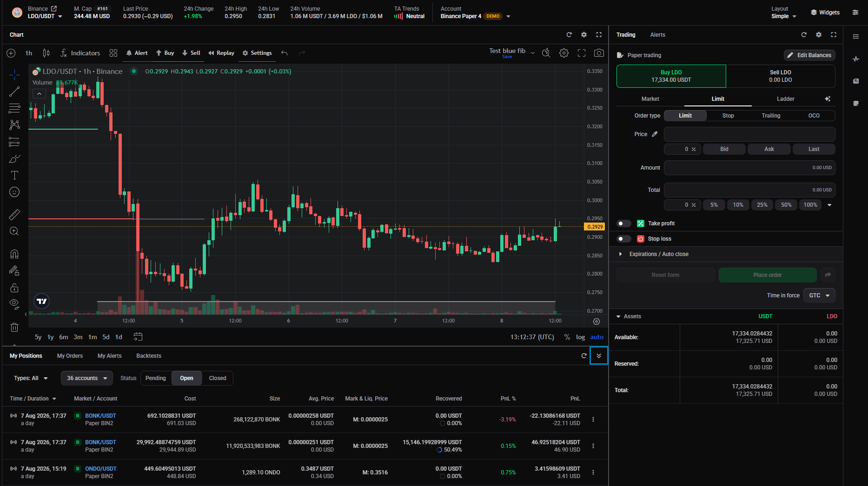Open the 36 accounts dropdown
The height and width of the screenshot is (486, 868).
click(x=87, y=378)
